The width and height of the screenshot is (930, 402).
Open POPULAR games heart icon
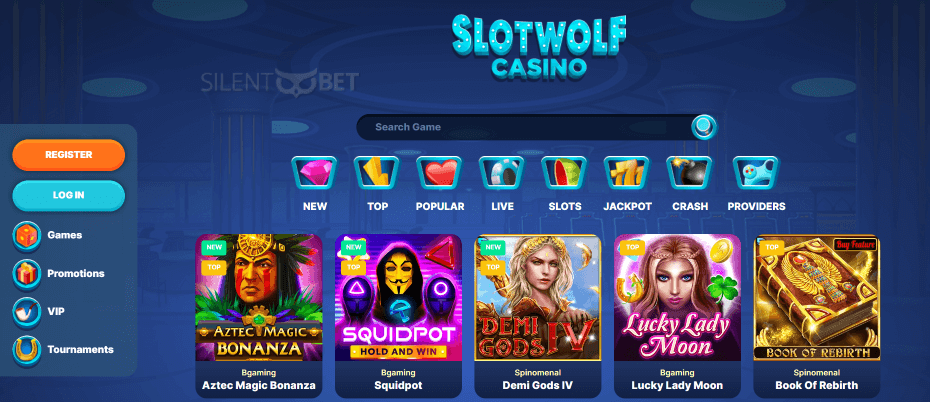tap(439, 173)
